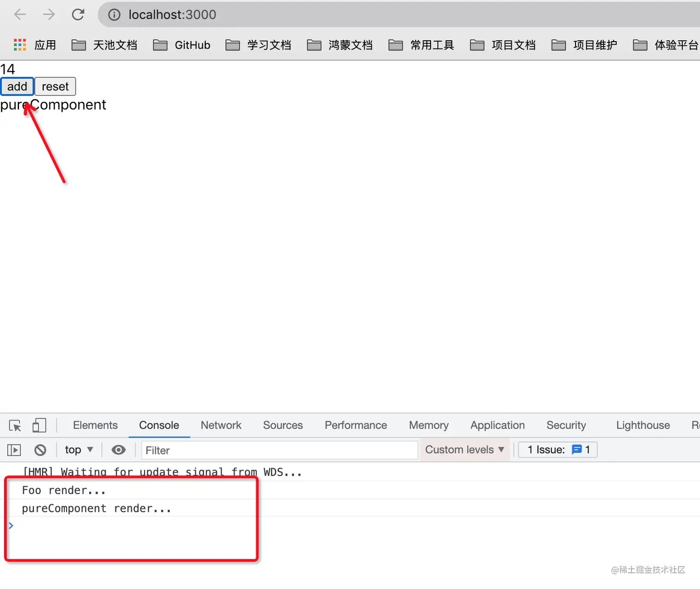The width and height of the screenshot is (700, 589).
Task: Switch to the Network tab
Action: click(221, 425)
